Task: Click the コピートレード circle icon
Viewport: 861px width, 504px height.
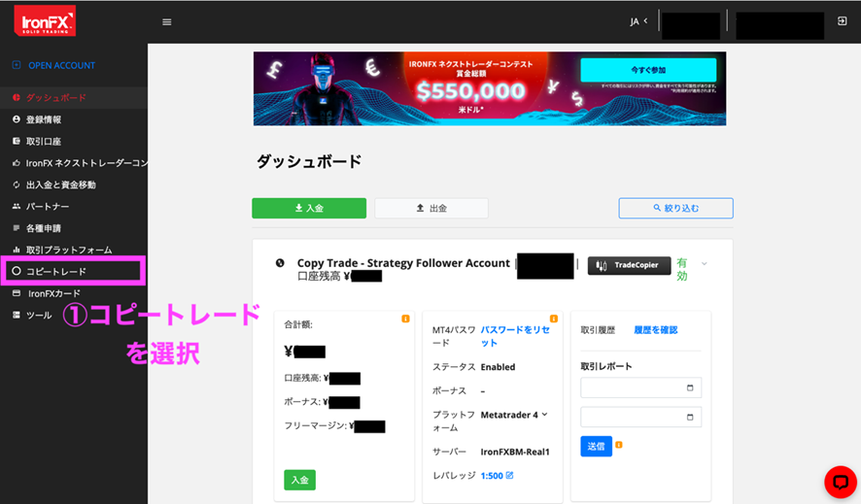Action: click(x=16, y=271)
